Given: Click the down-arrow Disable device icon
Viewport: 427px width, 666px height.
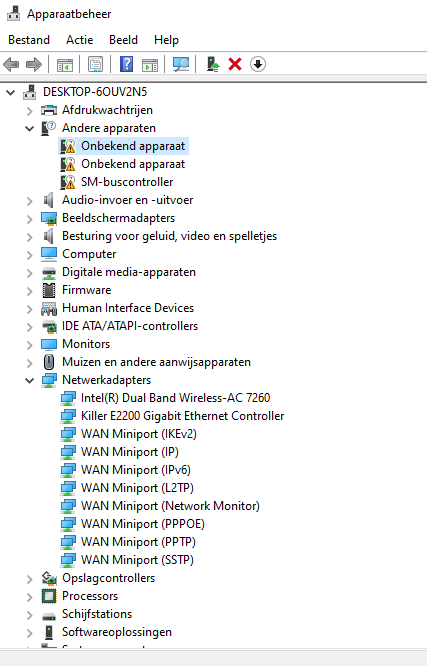Looking at the screenshot, I should 258,65.
